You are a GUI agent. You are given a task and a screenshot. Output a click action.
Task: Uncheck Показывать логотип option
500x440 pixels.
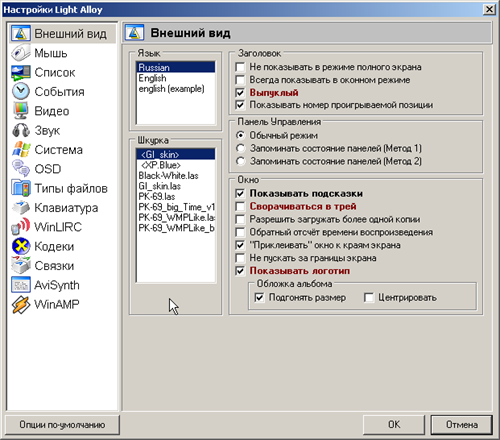click(240, 271)
